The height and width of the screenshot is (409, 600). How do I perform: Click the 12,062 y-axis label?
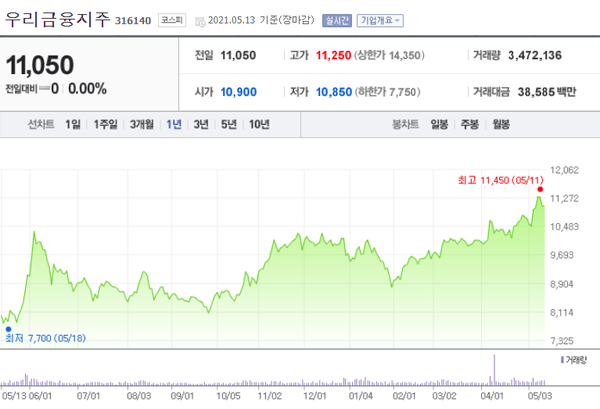point(564,170)
